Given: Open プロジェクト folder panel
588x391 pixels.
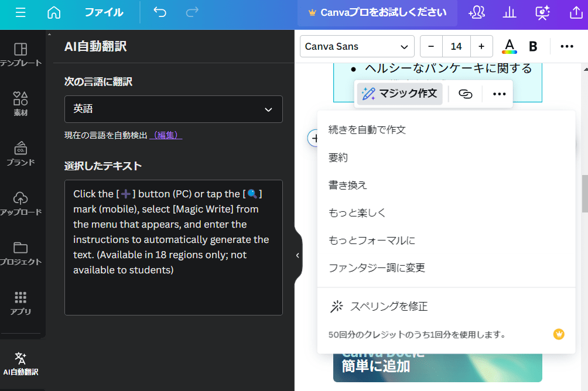Looking at the screenshot, I should (x=20, y=253).
